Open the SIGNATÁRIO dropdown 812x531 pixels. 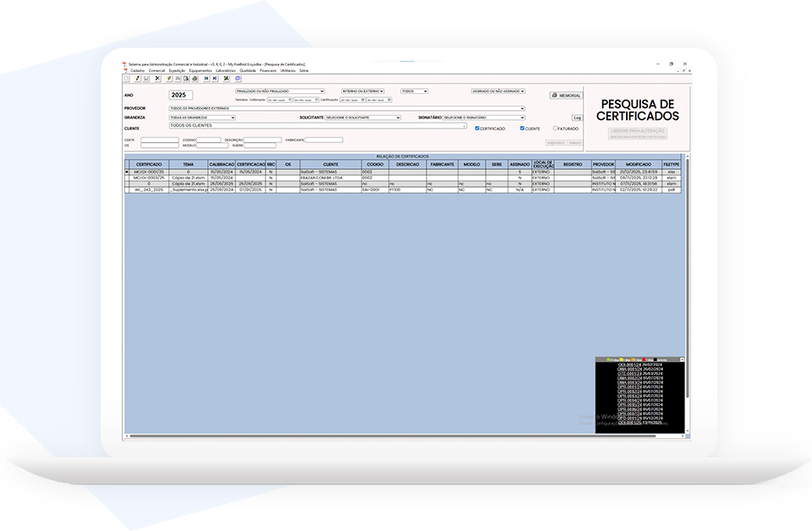[484, 118]
